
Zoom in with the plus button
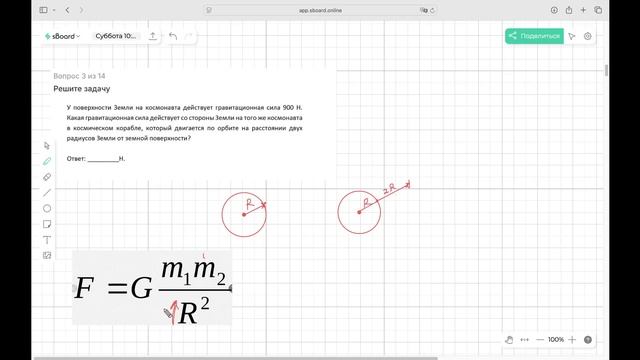tap(572, 340)
